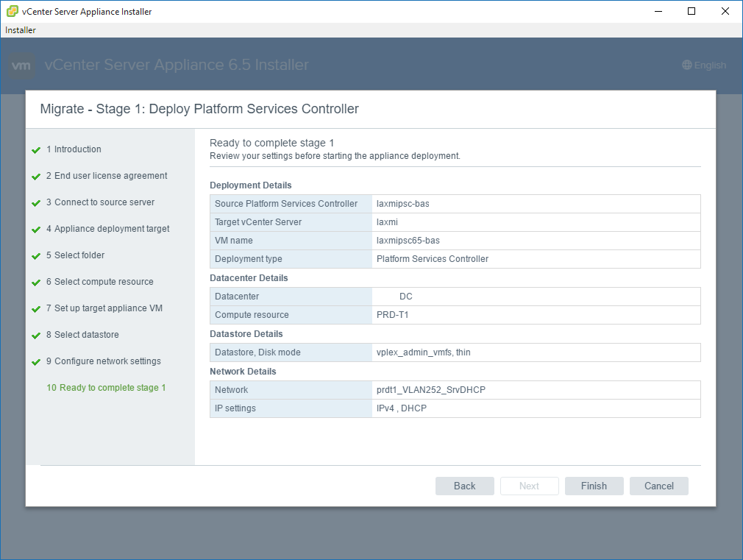This screenshot has width=743, height=560.
Task: Select step 10 Ready to complete stage 1
Action: (106, 388)
